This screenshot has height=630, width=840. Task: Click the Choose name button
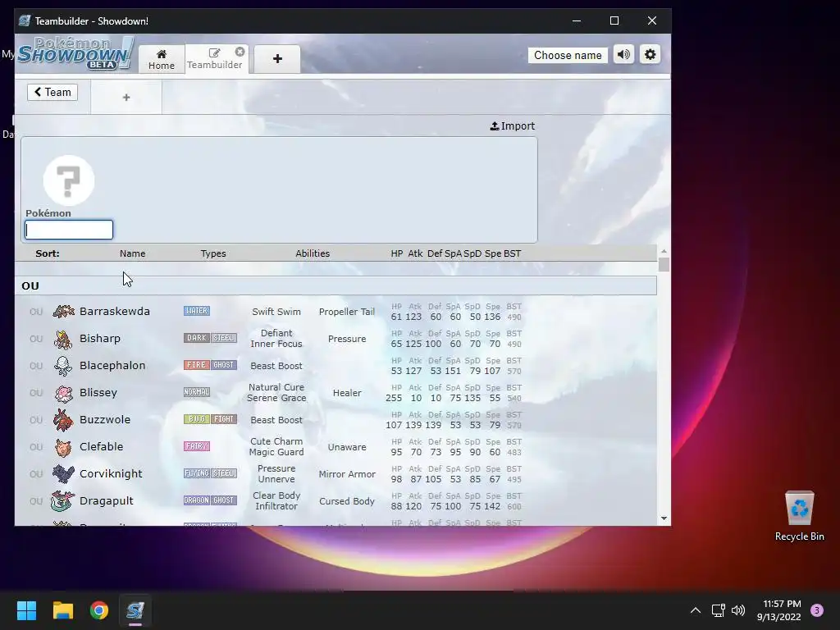(568, 55)
